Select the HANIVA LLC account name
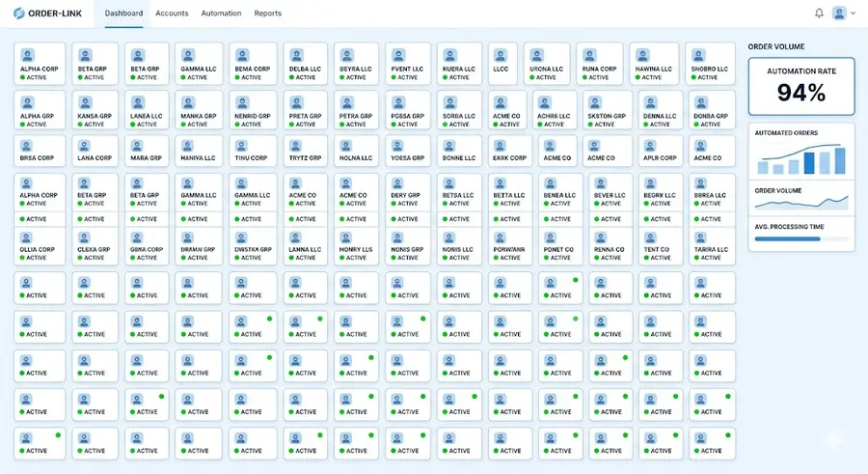The image size is (868, 474). pos(198,158)
